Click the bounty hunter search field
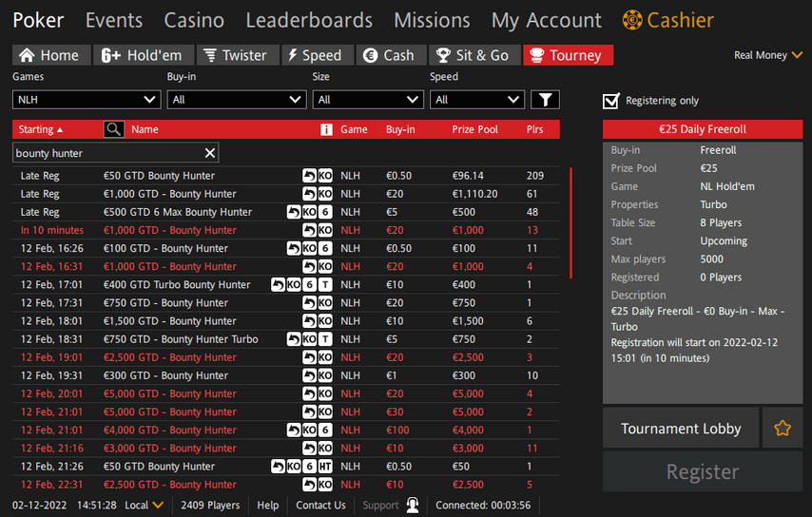The image size is (812, 517). tap(105, 153)
